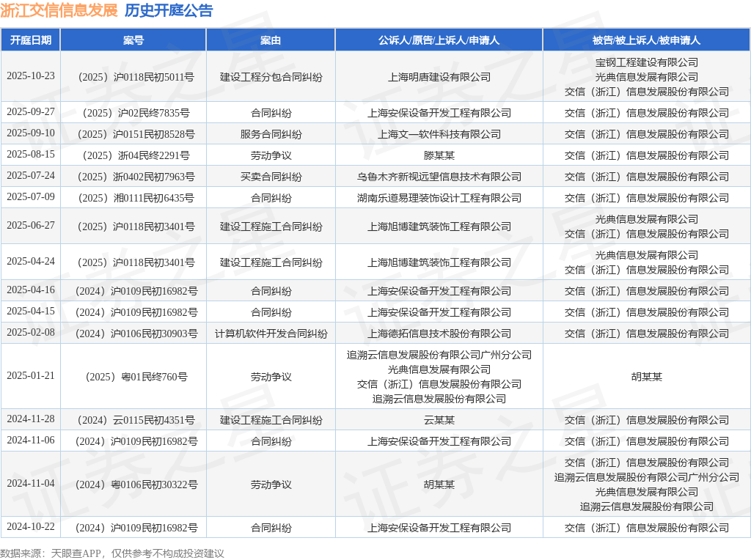Screen dimensions: 751x560
Task: Select the date 2025-04-16
Action: [31, 290]
